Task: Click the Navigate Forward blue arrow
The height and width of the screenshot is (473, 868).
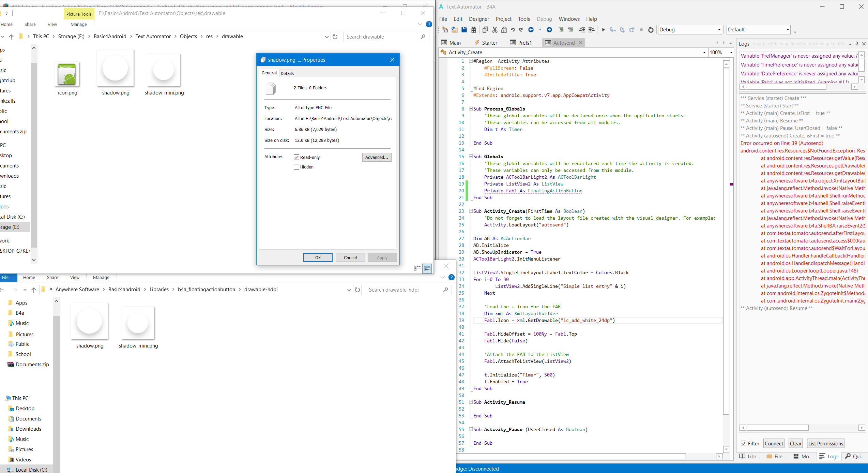Action: click(549, 30)
